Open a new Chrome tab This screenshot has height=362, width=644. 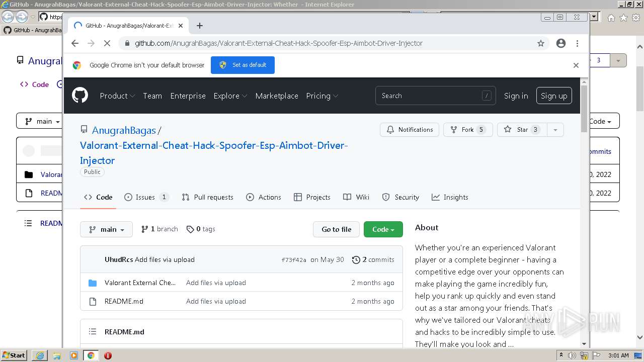[200, 26]
